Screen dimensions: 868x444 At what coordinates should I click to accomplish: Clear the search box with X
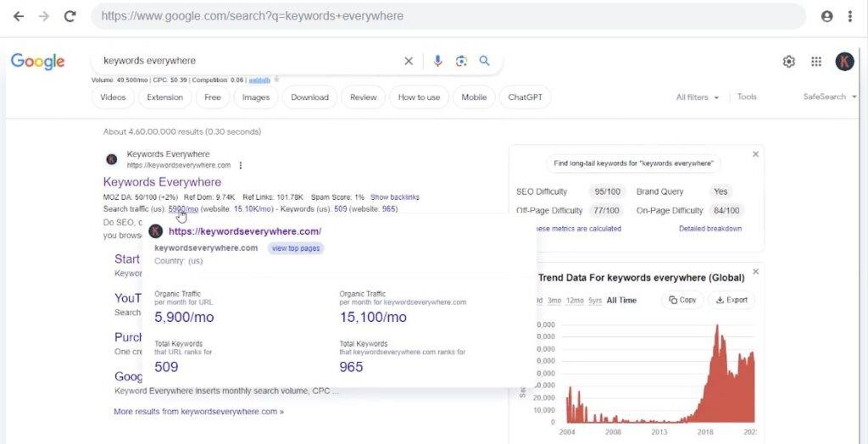409,61
